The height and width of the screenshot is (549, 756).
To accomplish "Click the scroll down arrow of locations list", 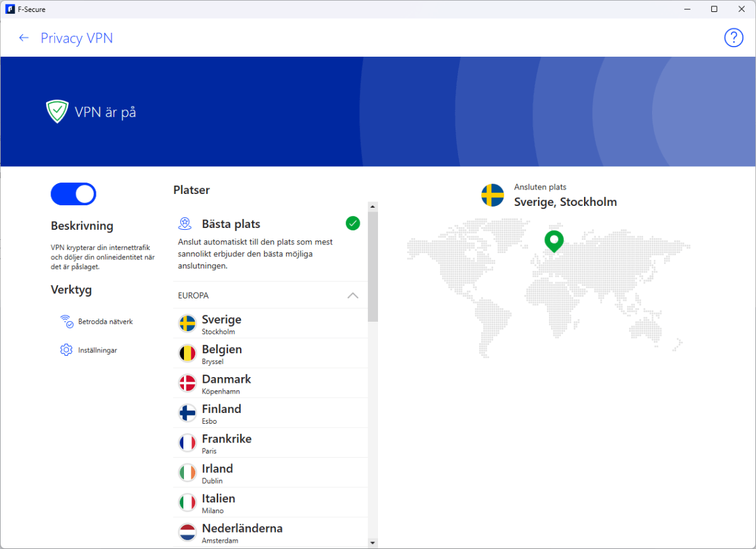I will [372, 543].
